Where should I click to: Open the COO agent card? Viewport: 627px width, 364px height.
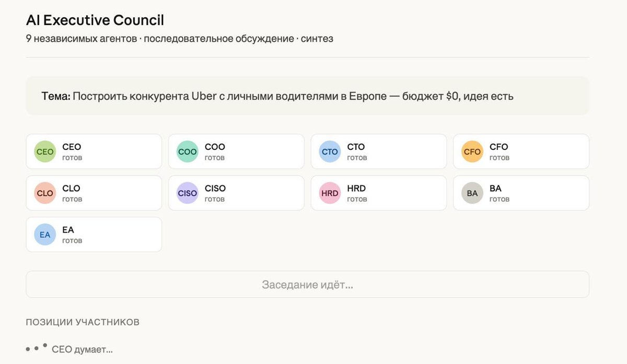pos(236,151)
